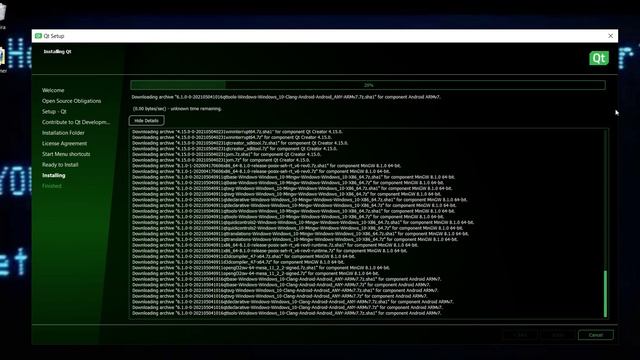640x360 pixels.
Task: Select the Installation Folder step
Action: pos(63,133)
